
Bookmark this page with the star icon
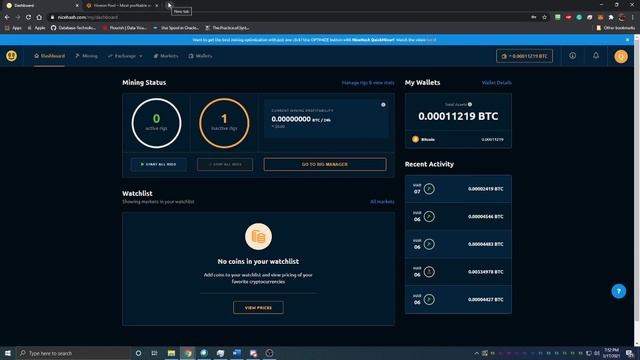pyautogui.click(x=544, y=17)
